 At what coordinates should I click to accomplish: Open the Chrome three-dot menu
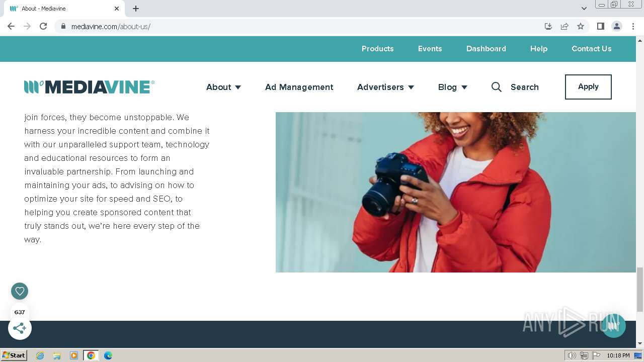(x=633, y=26)
